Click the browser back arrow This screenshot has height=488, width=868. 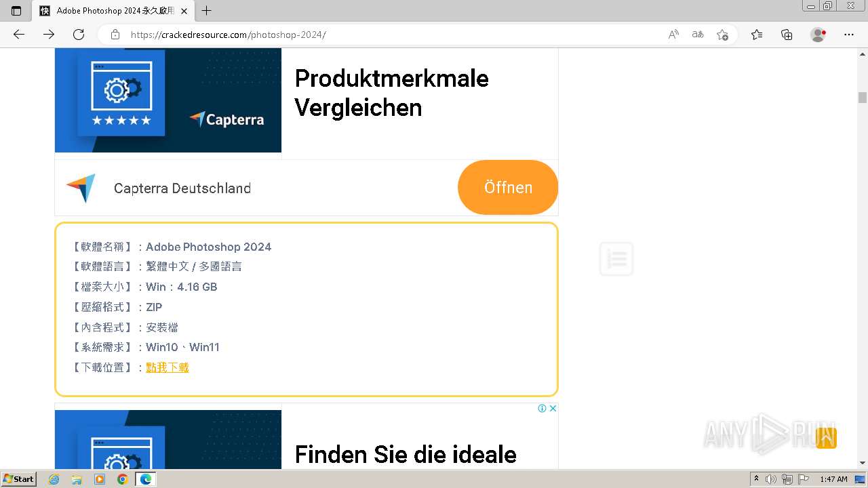coord(19,35)
